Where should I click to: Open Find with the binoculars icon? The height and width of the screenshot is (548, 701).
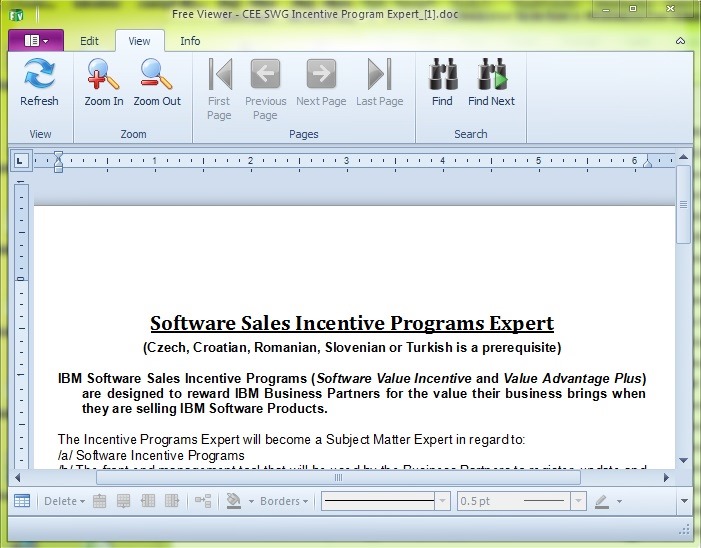[443, 74]
